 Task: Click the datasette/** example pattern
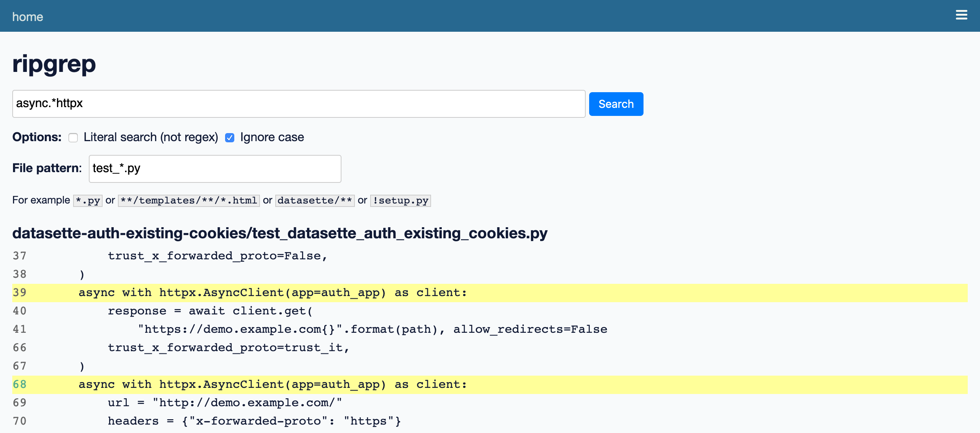315,200
